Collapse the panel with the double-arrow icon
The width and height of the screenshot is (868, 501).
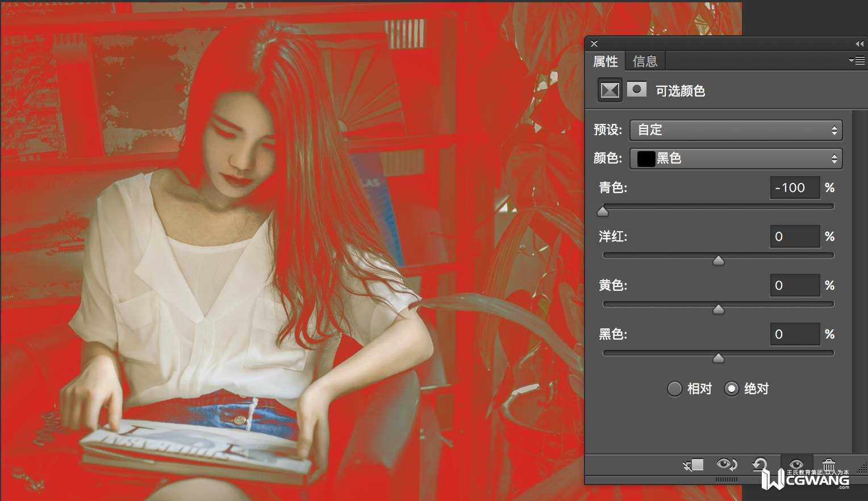(859, 44)
